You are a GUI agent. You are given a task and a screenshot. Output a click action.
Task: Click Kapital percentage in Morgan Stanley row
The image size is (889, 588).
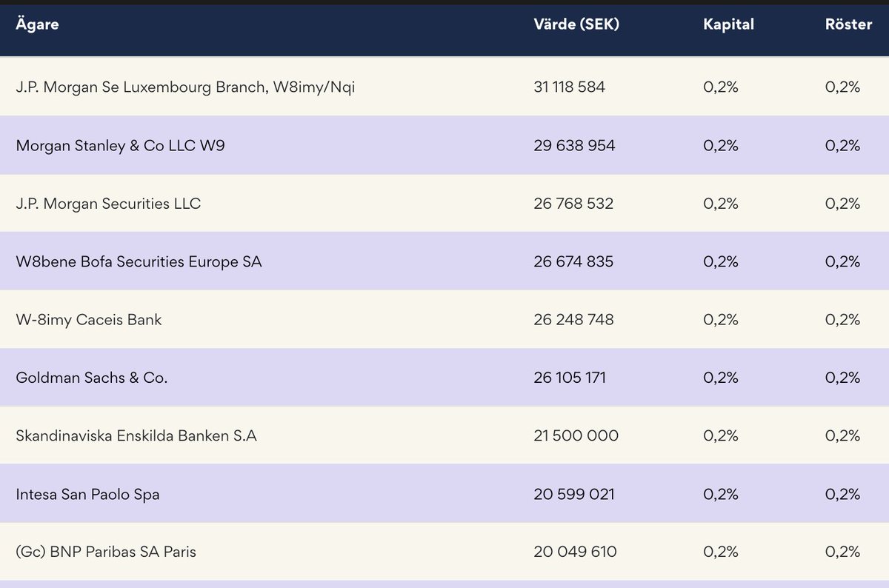click(721, 146)
